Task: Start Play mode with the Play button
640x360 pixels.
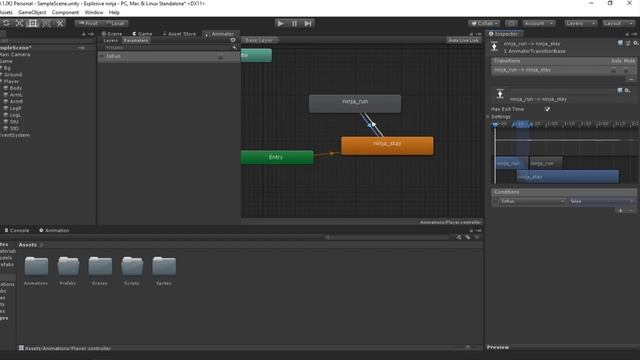Action: pyautogui.click(x=280, y=23)
